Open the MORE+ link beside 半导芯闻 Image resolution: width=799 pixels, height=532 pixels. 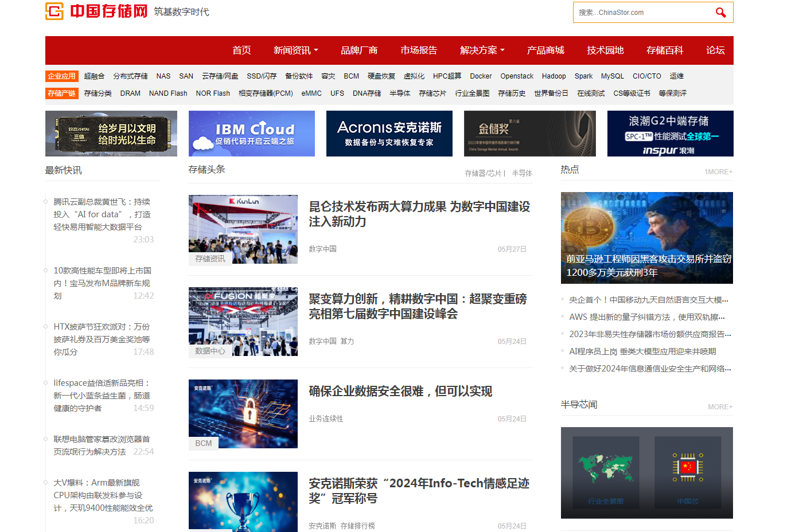[720, 407]
